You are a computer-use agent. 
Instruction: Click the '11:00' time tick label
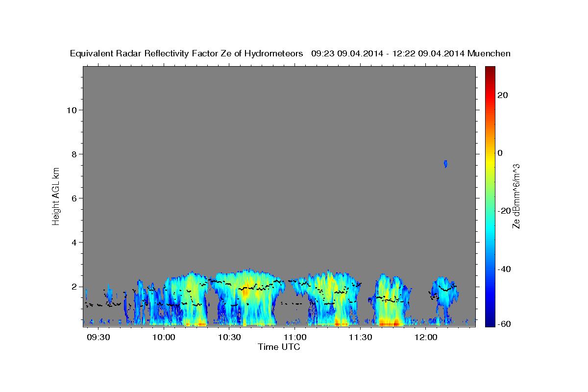(x=295, y=337)
